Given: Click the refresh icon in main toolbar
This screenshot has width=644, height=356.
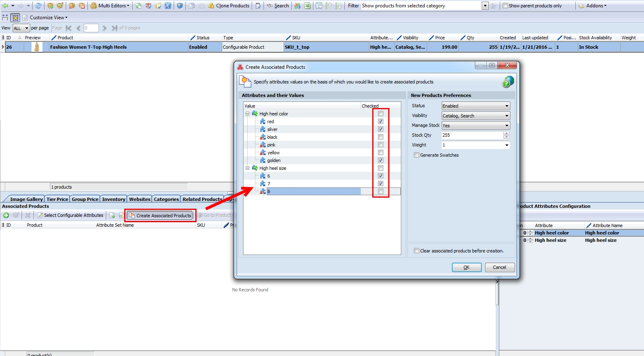Looking at the screenshot, I should [38, 6].
